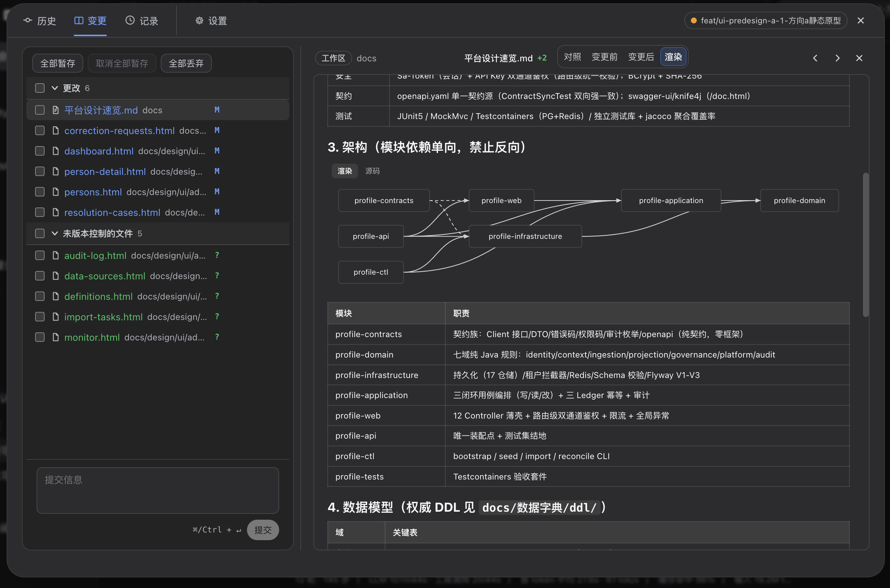This screenshot has height=588, width=890.
Task: Click file icon of data-sources.html
Action: [x=56, y=276]
